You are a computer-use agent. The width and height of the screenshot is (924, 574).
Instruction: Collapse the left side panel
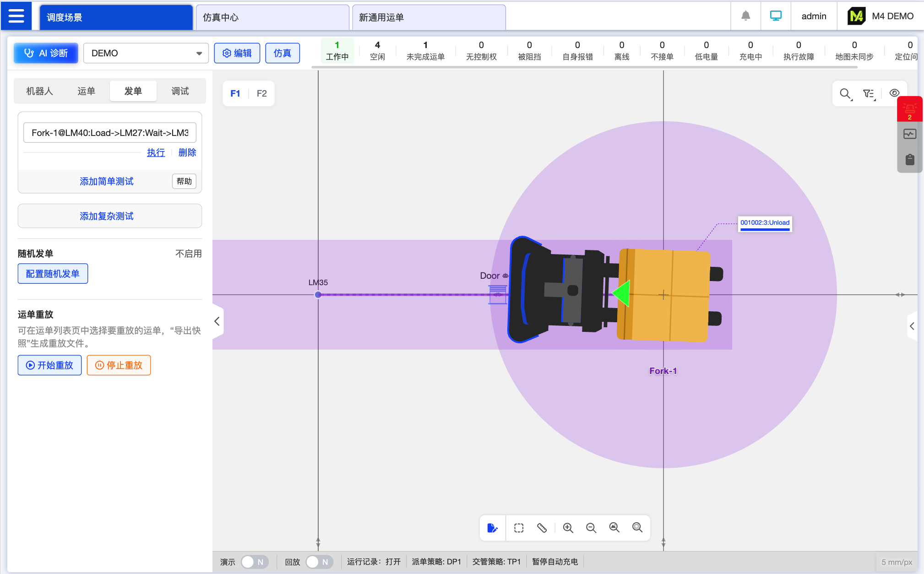(x=217, y=321)
